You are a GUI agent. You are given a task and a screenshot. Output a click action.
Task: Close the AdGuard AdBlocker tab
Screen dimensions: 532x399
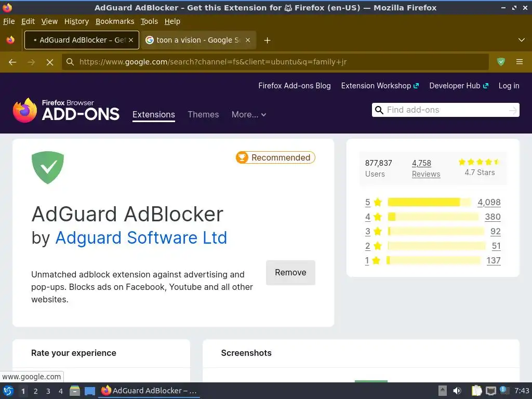[x=131, y=40]
